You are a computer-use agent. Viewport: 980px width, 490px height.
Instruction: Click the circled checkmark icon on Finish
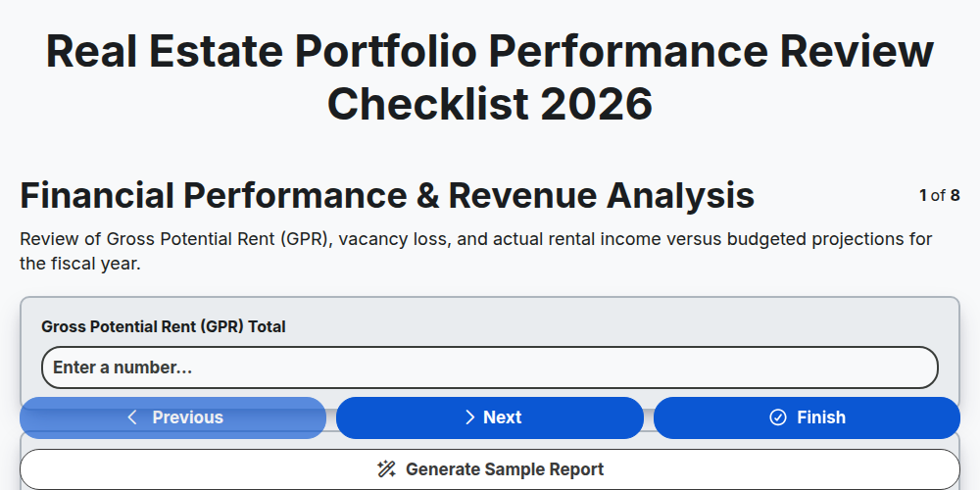pos(777,417)
